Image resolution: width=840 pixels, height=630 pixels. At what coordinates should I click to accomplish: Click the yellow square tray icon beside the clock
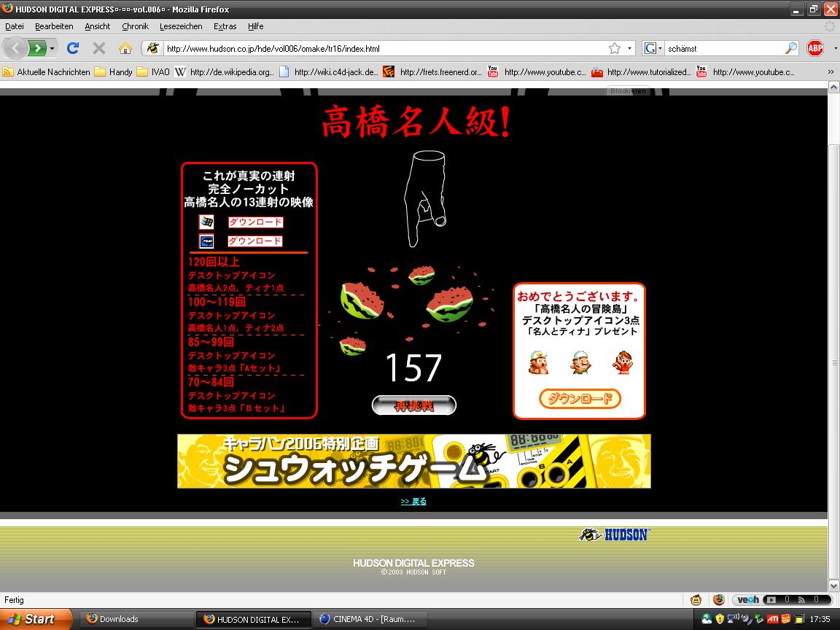[799, 619]
